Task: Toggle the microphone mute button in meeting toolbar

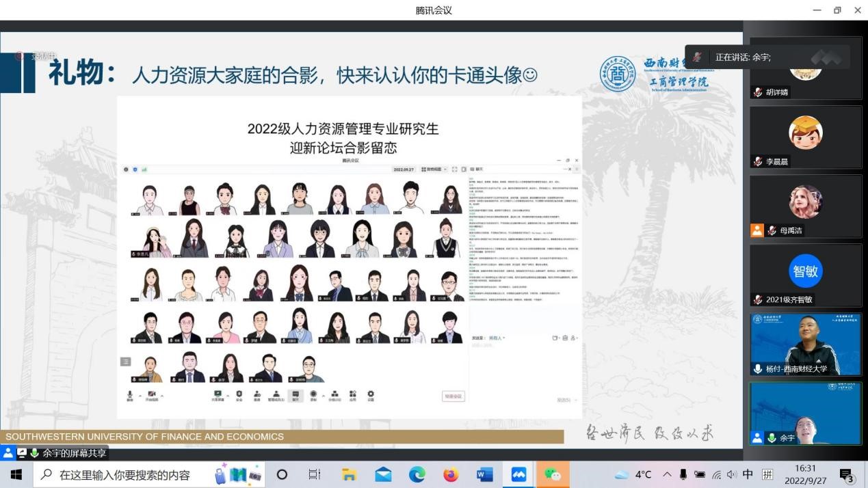Action: click(x=130, y=395)
